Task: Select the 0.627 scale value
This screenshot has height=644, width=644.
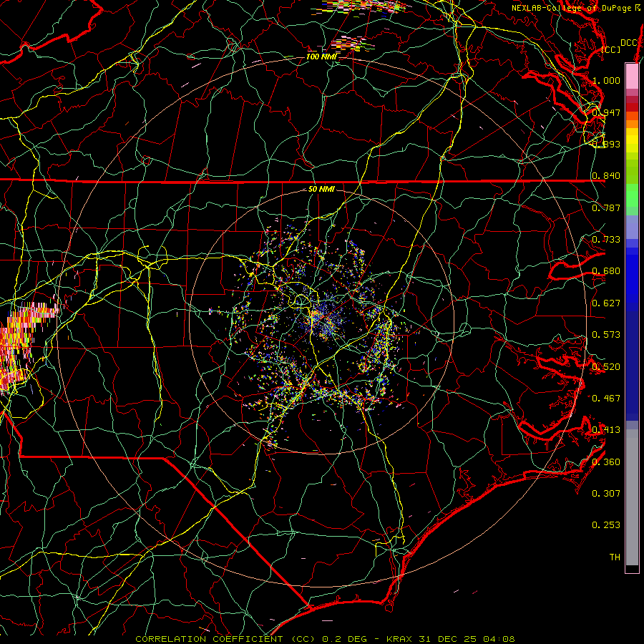Action: [606, 303]
